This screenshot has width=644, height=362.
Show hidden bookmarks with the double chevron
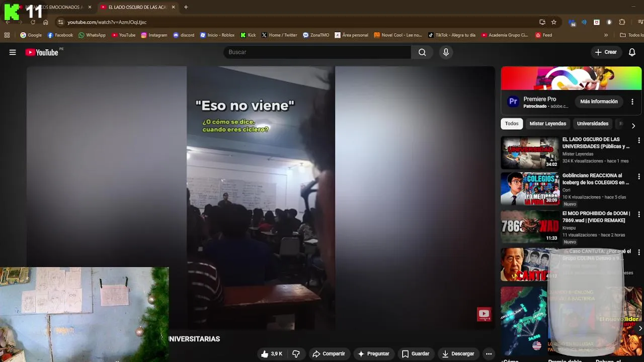pyautogui.click(x=606, y=35)
